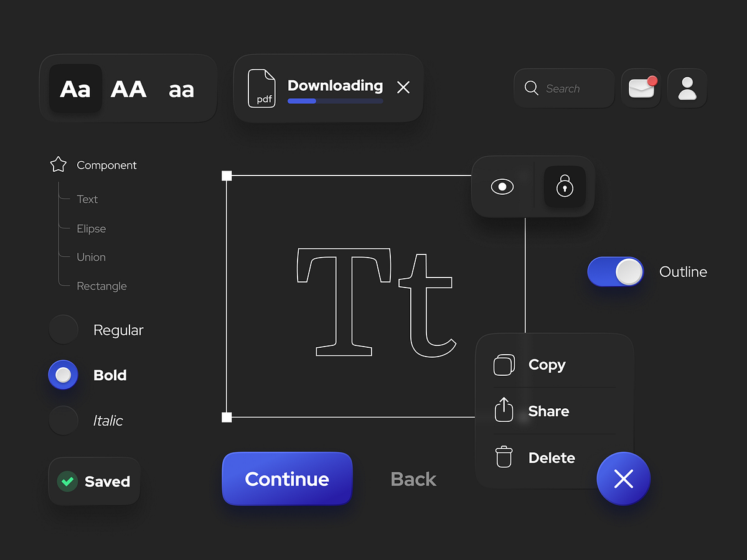
Task: Click the Copy icon in the context menu
Action: pyautogui.click(x=504, y=365)
